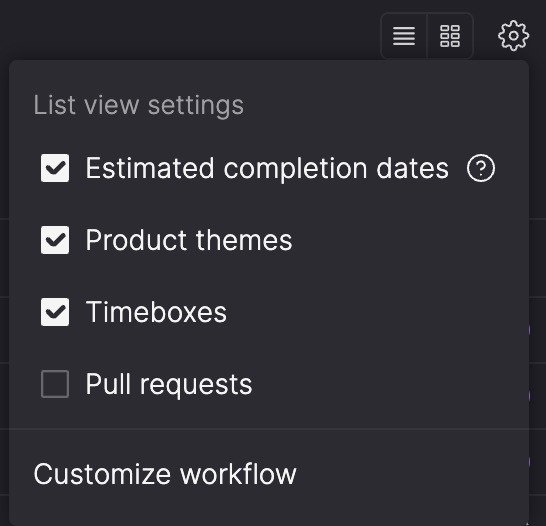Click the Estimated completion dates label text
The height and width of the screenshot is (526, 546).
(x=267, y=168)
